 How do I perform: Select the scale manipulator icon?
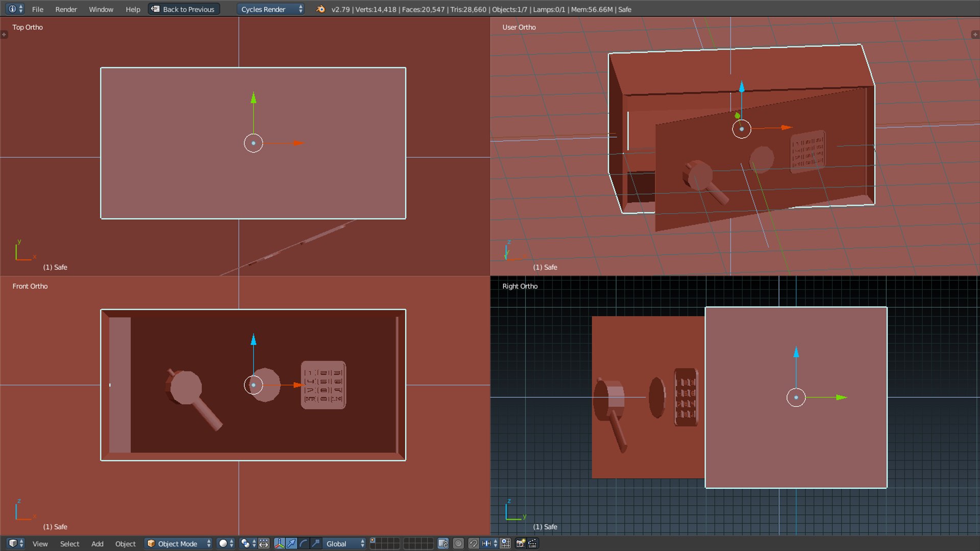pyautogui.click(x=316, y=543)
